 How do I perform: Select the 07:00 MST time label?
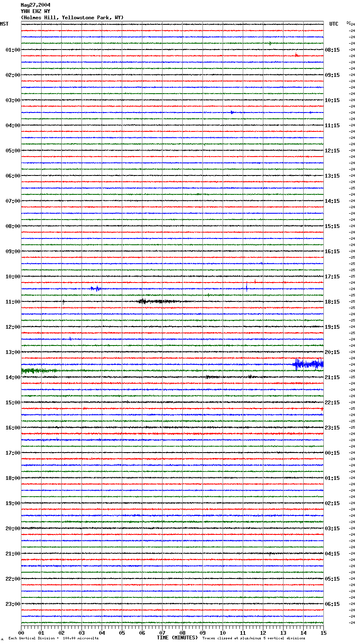click(x=13, y=201)
